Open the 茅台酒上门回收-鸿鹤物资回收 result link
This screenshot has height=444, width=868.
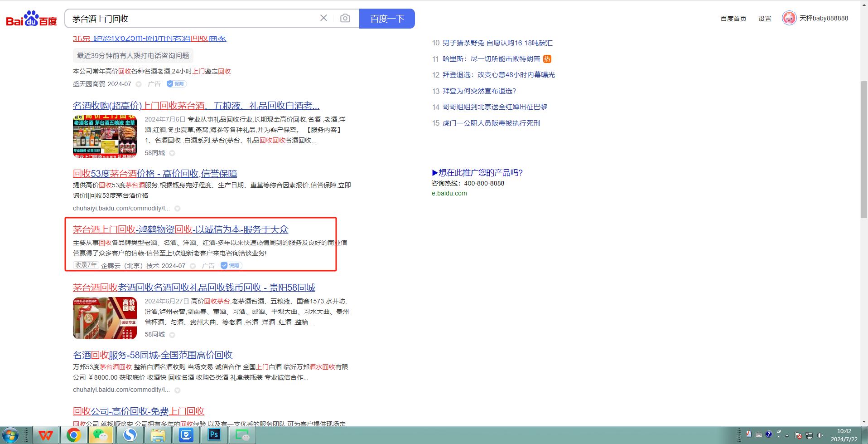[x=180, y=229]
